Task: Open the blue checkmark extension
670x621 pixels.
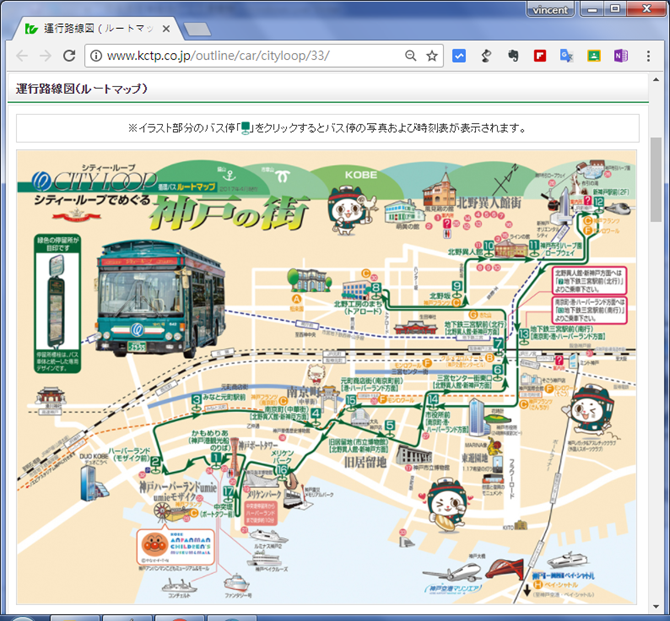Action: point(459,56)
